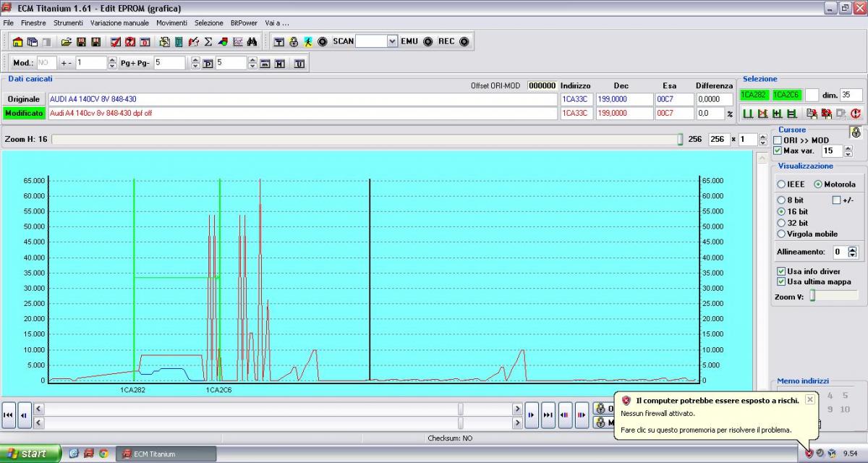
Task: Uncheck the Usa info driver checkbox
Action: click(781, 271)
